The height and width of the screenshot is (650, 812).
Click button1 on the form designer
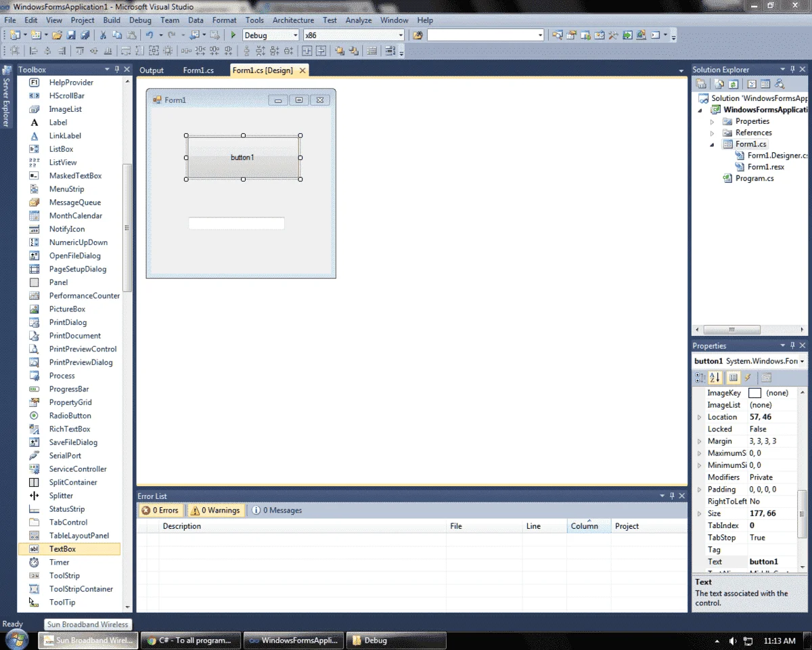point(243,157)
